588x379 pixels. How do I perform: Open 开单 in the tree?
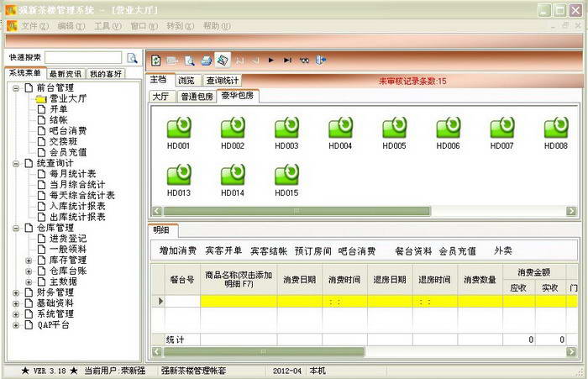click(59, 109)
